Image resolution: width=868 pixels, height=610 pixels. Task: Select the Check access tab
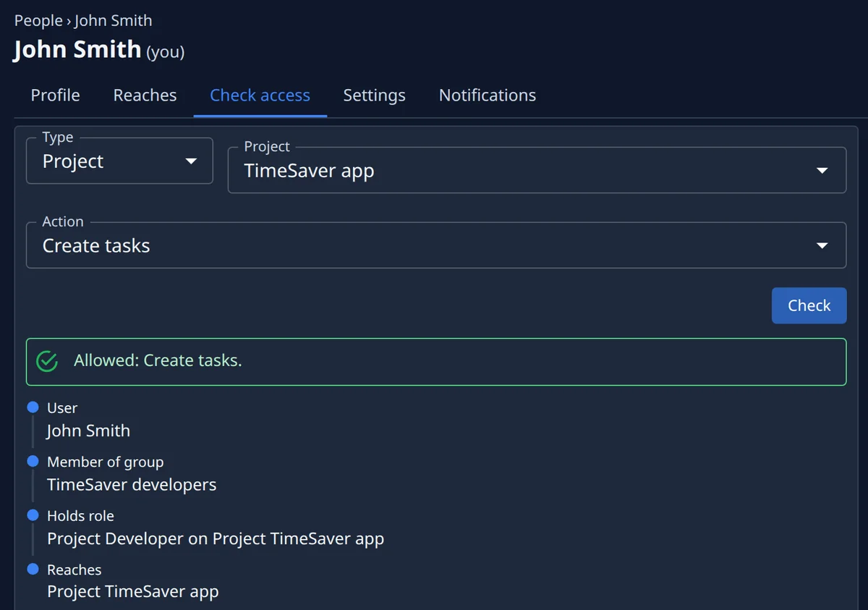(x=260, y=95)
